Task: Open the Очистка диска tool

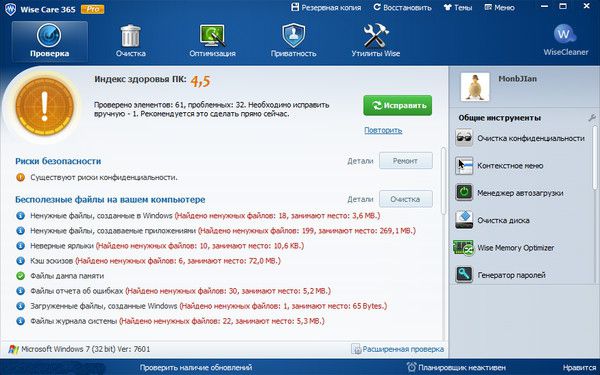Action: pyautogui.click(x=492, y=220)
